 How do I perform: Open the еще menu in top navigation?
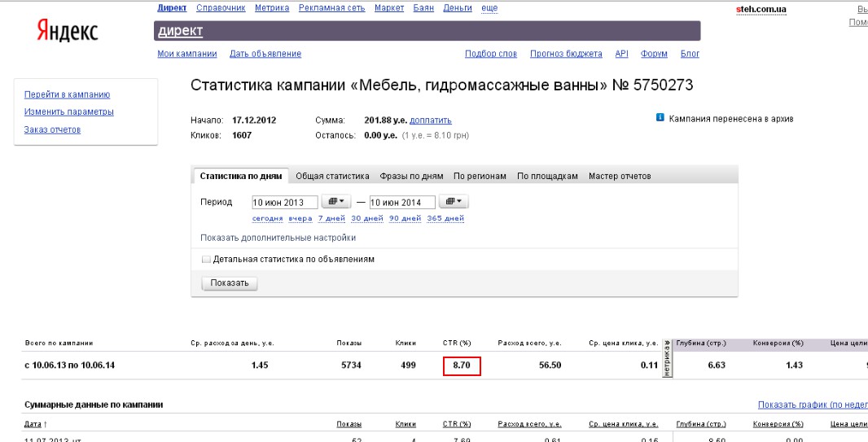coord(489,8)
